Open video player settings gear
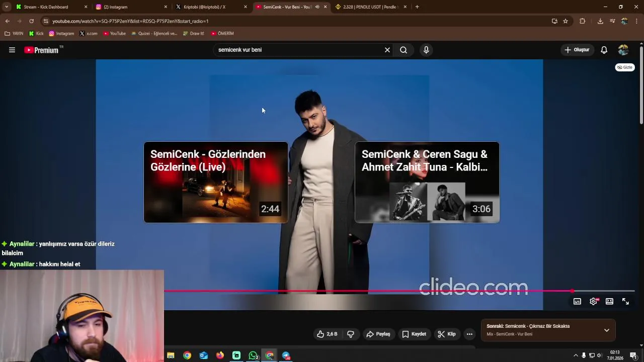This screenshot has height=362, width=644. point(593,302)
